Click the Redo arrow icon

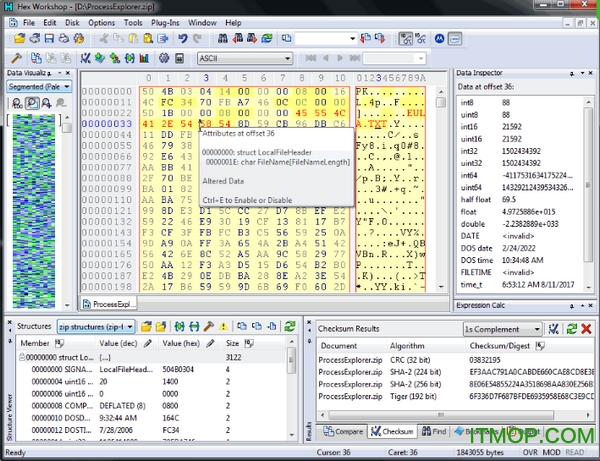[197, 38]
